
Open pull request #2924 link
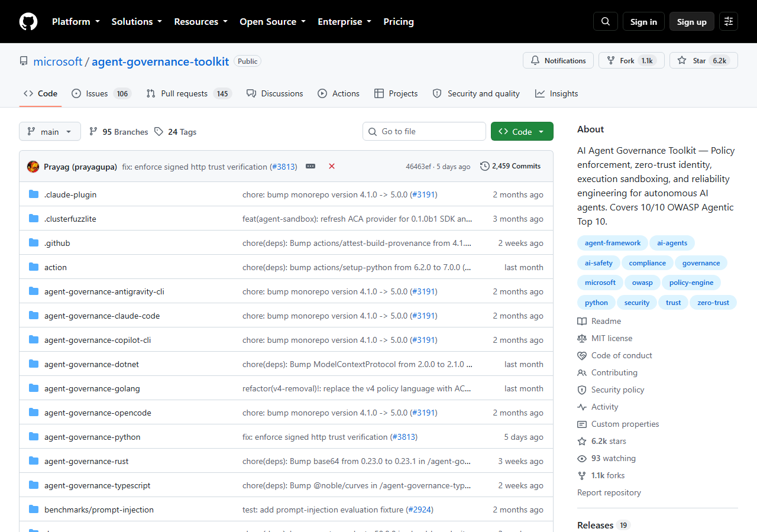click(420, 510)
